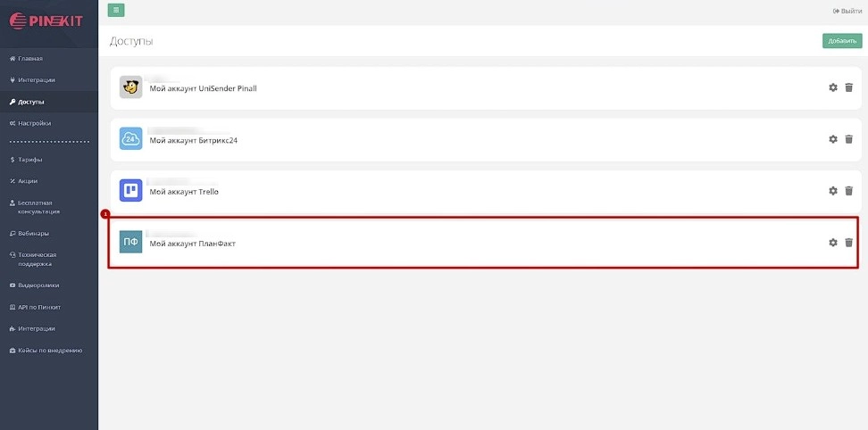Open Акции in the sidebar
The width and height of the screenshot is (868, 430).
coord(28,181)
